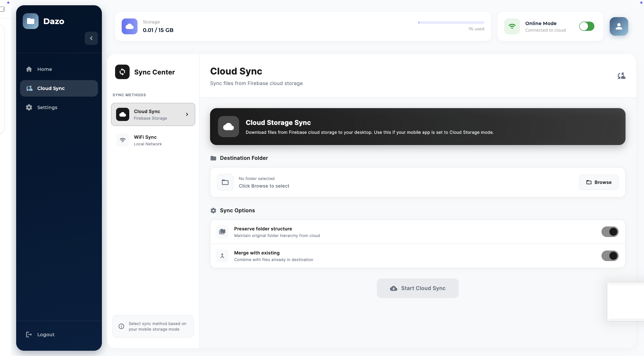Click Start Cloud Sync button

click(x=418, y=288)
